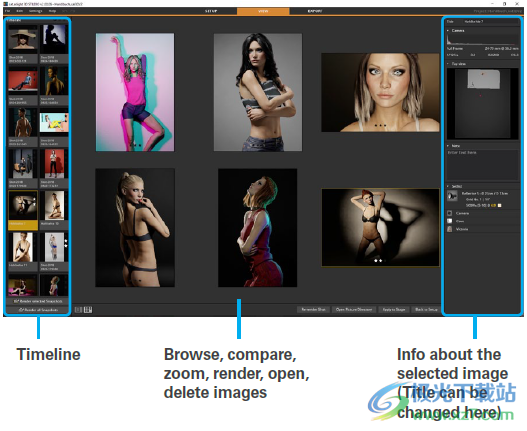Collapse the Top view section

click(448, 64)
